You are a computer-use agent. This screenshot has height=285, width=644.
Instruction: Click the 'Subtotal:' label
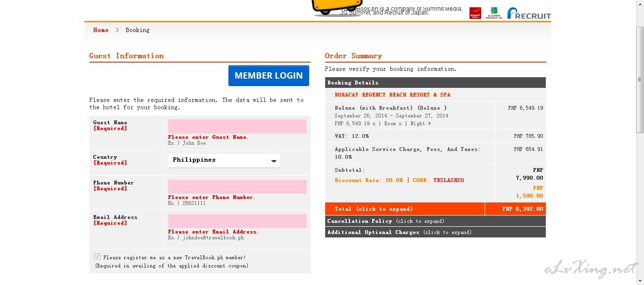pyautogui.click(x=349, y=170)
